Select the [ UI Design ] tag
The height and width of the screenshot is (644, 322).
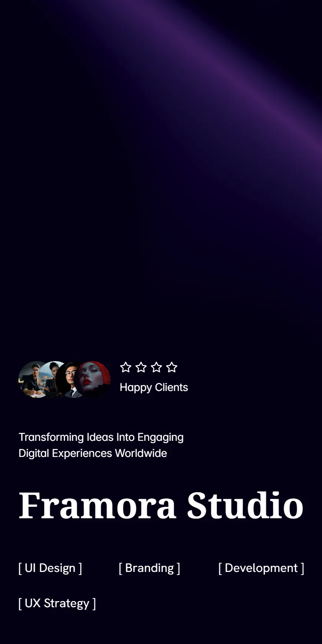coord(50,568)
